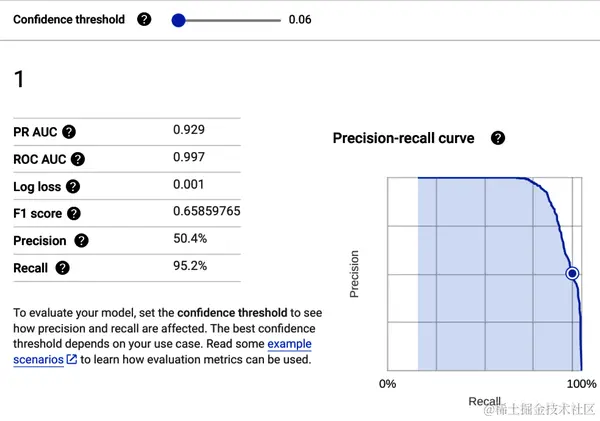The image size is (600, 421).
Task: Click the 0.06 threshold value
Action: point(300,19)
